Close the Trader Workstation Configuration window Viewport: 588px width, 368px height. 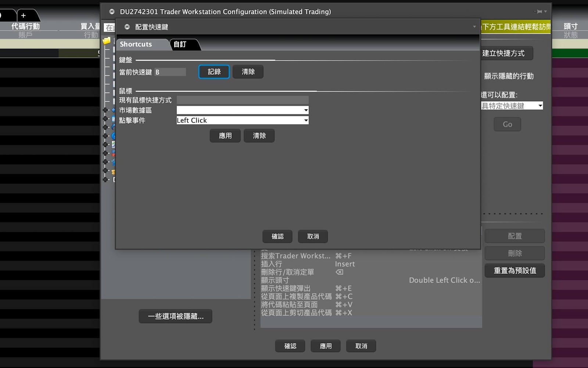(112, 12)
